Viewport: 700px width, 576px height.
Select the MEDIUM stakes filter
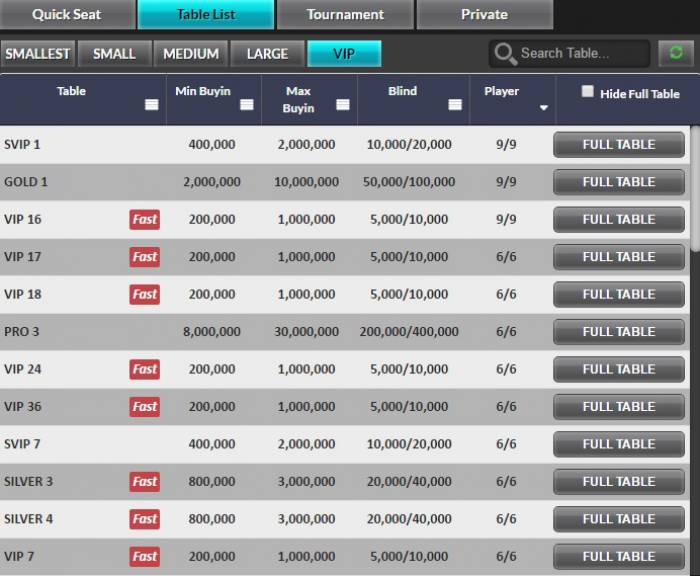tap(191, 54)
